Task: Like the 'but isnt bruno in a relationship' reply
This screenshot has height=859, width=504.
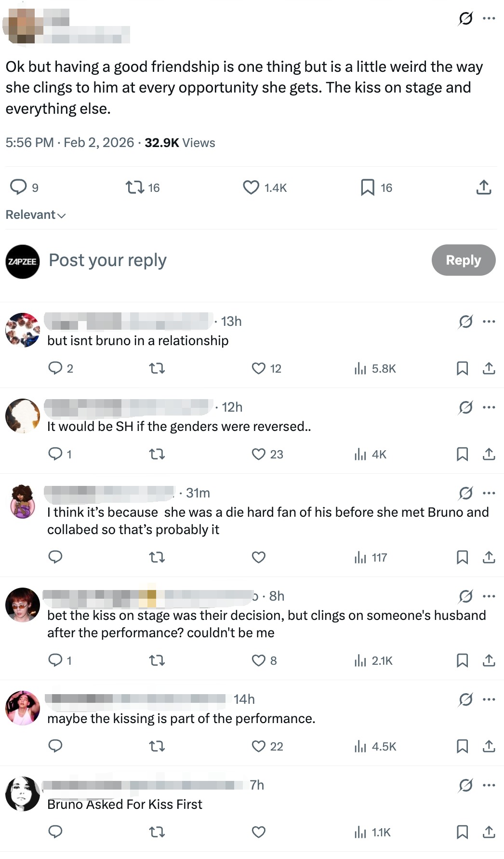Action: 259,369
